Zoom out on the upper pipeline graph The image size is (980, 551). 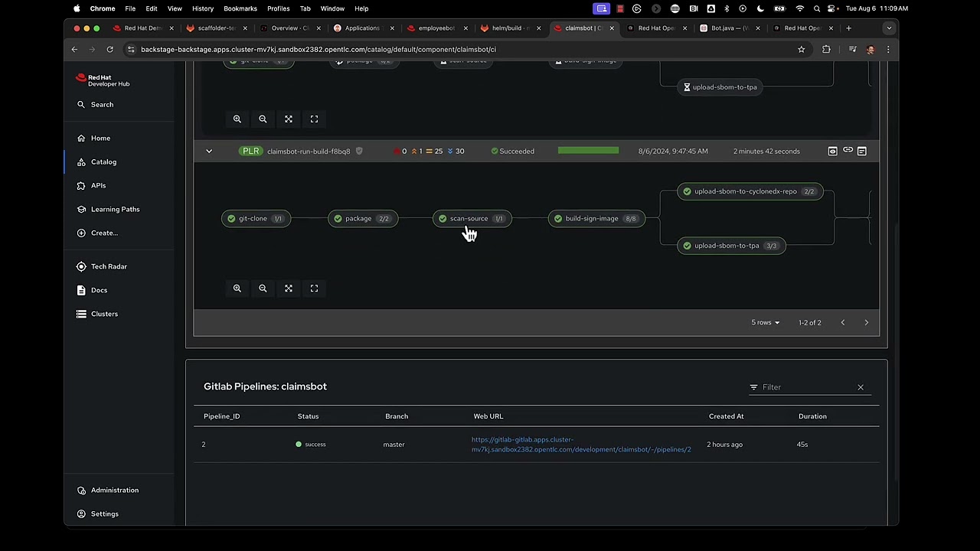(263, 119)
